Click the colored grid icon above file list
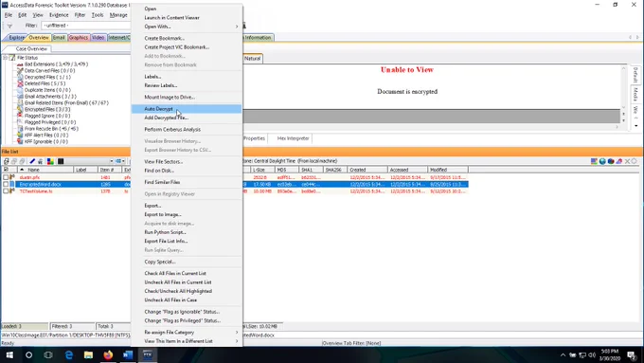644x363 pixels. pyautogui.click(x=594, y=161)
